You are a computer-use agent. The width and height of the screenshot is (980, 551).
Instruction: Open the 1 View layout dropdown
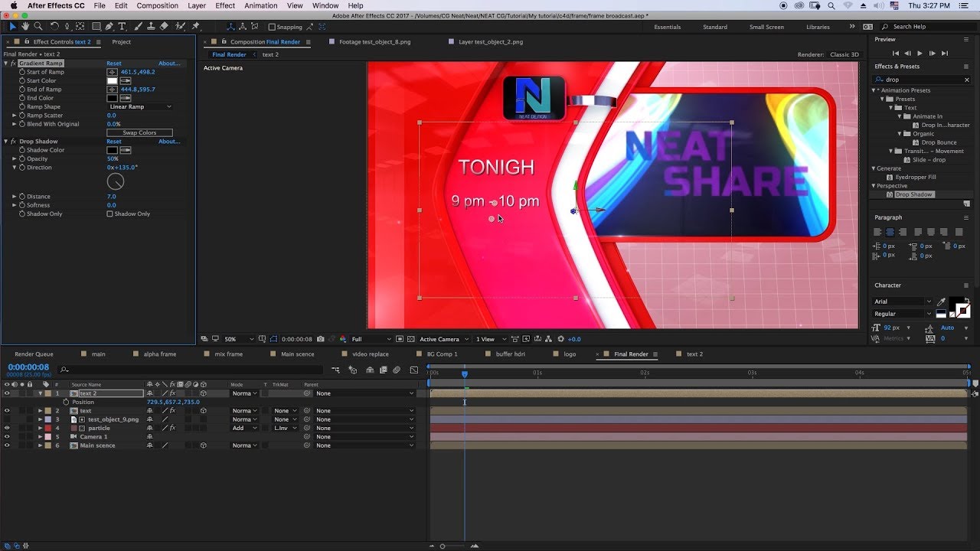coord(490,339)
